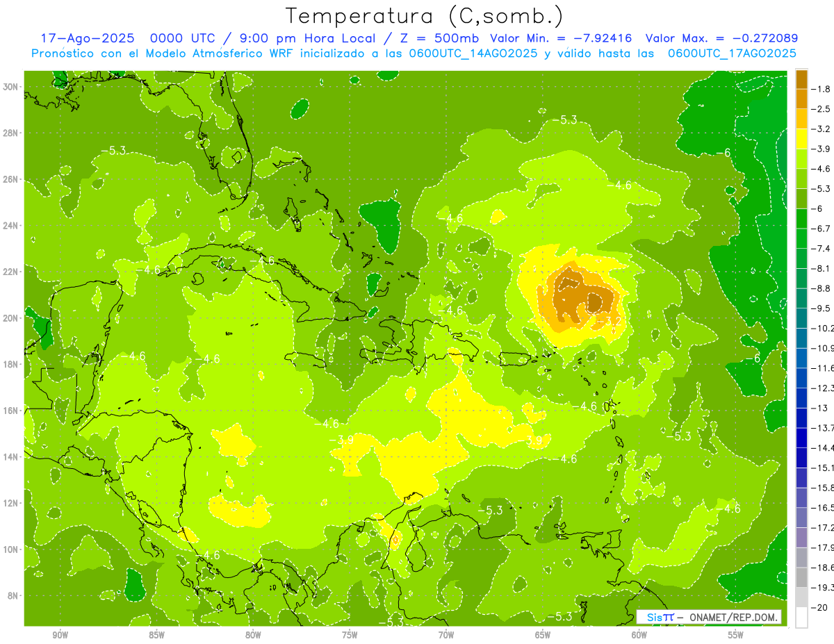This screenshot has width=834, height=644.
Task: Click the '-8.1' legend value
Action: [x=822, y=268]
